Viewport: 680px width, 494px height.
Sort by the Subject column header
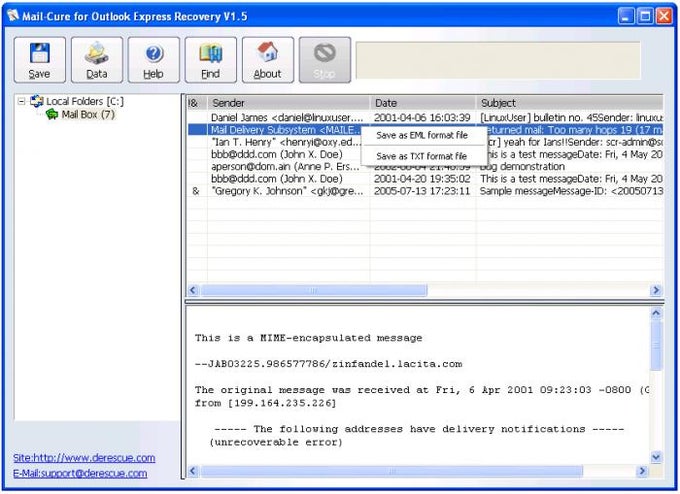(x=569, y=103)
